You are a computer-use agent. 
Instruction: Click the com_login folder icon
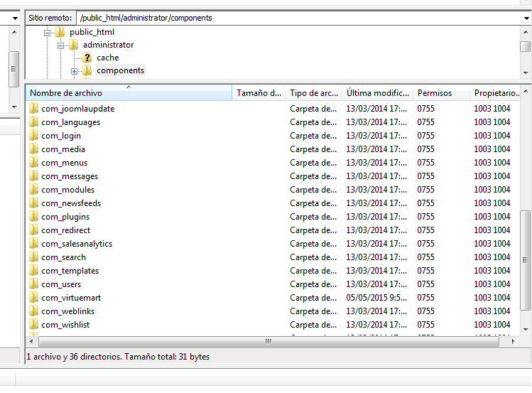33,136
